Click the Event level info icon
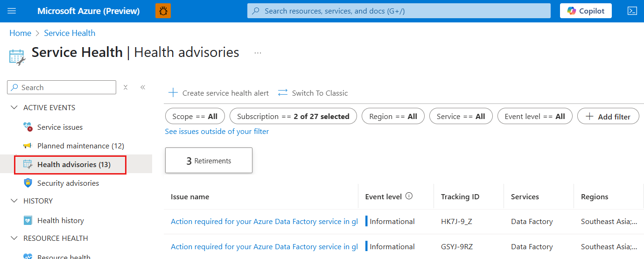 (409, 196)
